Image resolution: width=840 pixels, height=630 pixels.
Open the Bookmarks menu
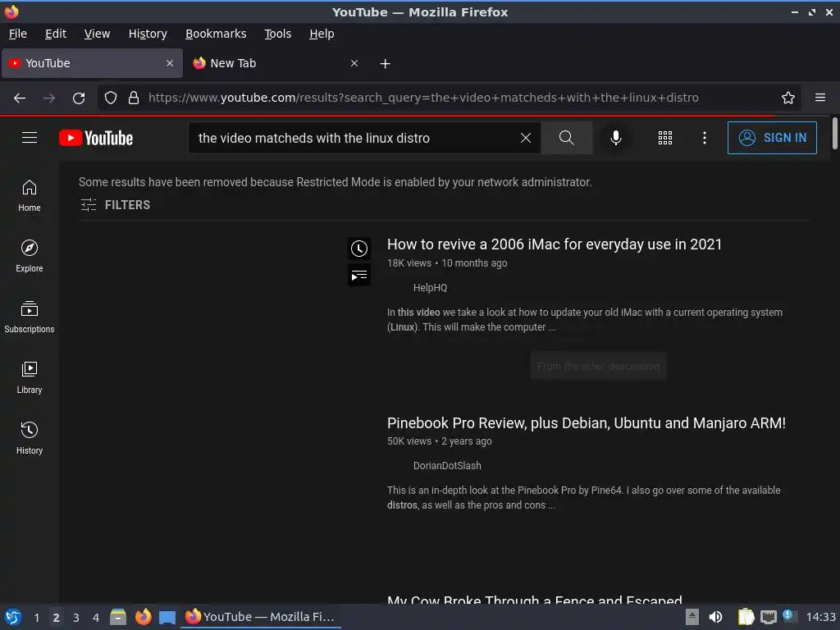click(x=216, y=34)
